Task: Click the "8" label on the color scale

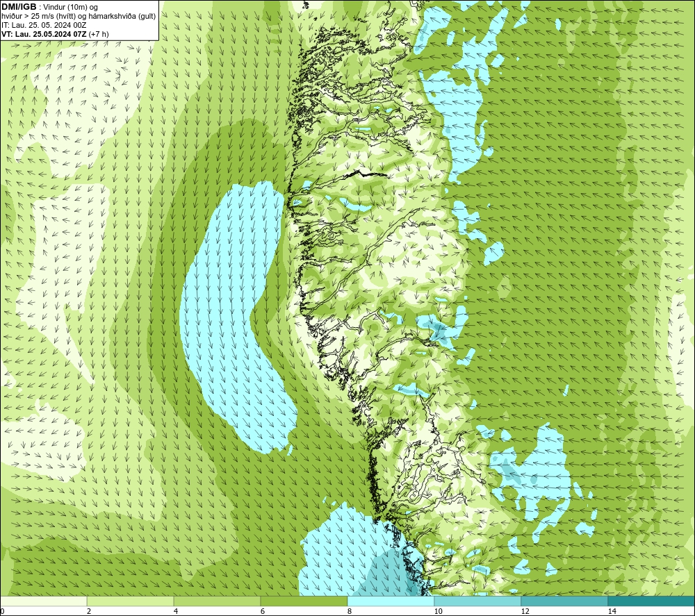Action: (x=350, y=611)
